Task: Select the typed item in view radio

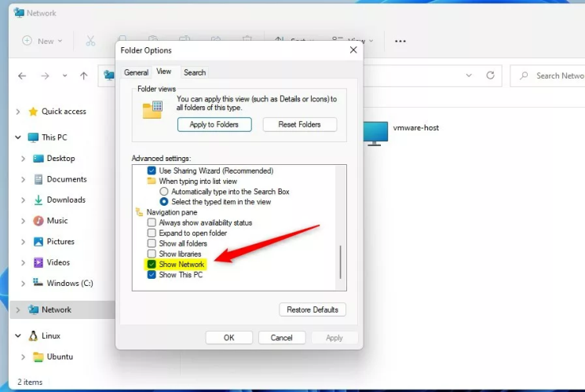Action: (x=164, y=202)
